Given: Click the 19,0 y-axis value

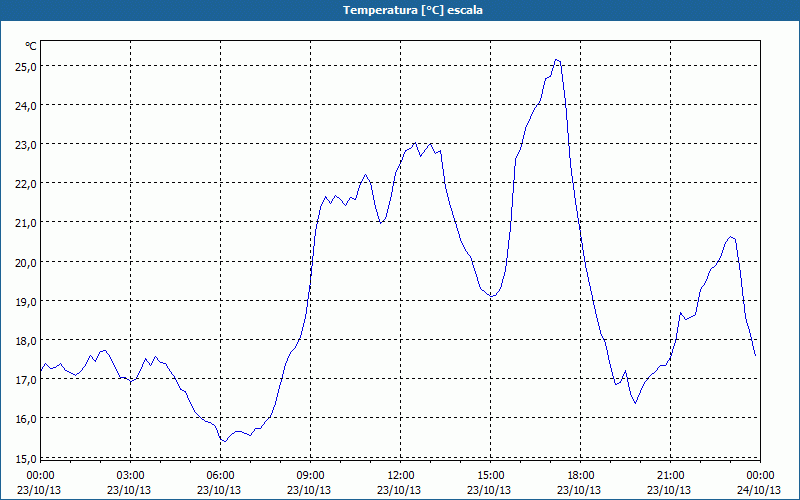Looking at the screenshot, I should click(x=27, y=302).
